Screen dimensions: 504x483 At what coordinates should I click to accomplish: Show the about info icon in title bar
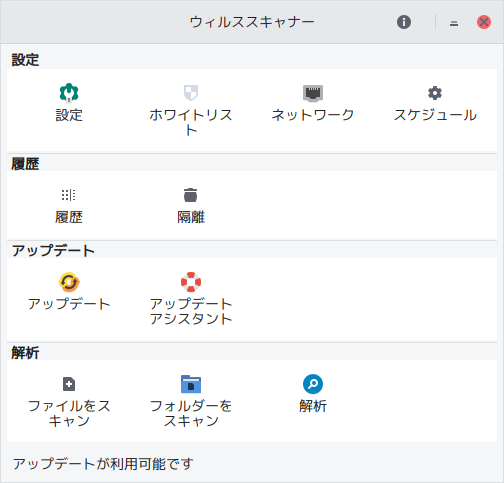404,22
